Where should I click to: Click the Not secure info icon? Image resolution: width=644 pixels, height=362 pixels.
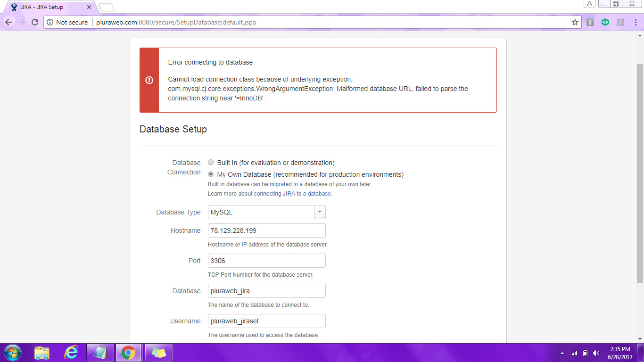point(50,22)
